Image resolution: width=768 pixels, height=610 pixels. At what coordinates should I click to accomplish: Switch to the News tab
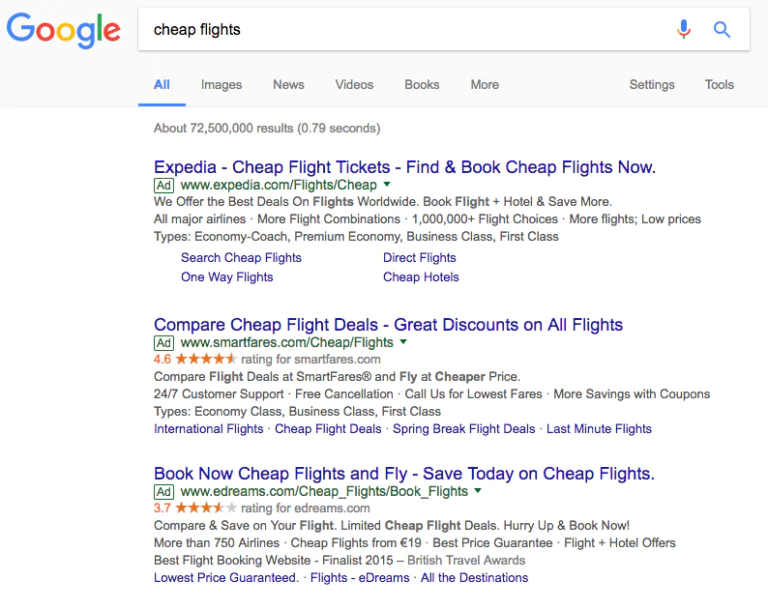coord(288,85)
